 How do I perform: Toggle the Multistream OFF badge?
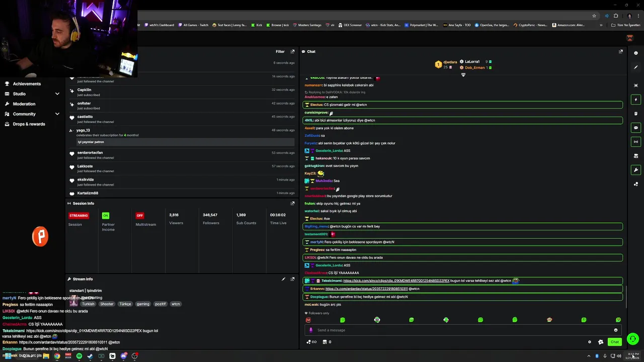(140, 215)
